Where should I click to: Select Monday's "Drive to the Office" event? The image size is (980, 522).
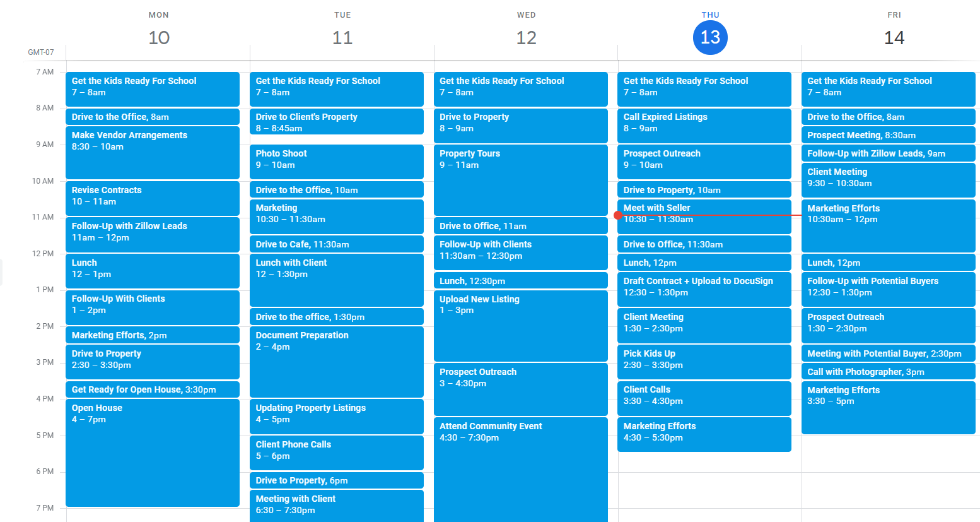pos(152,117)
